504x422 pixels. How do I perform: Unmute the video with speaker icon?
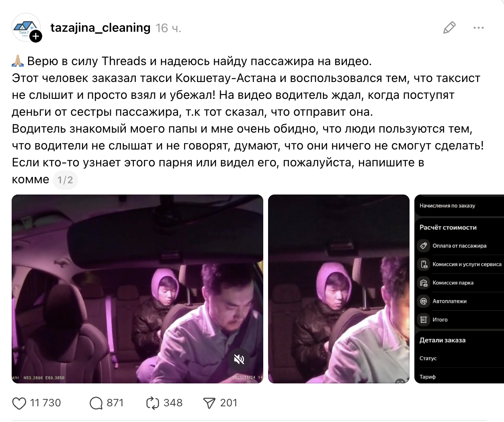[x=239, y=359]
